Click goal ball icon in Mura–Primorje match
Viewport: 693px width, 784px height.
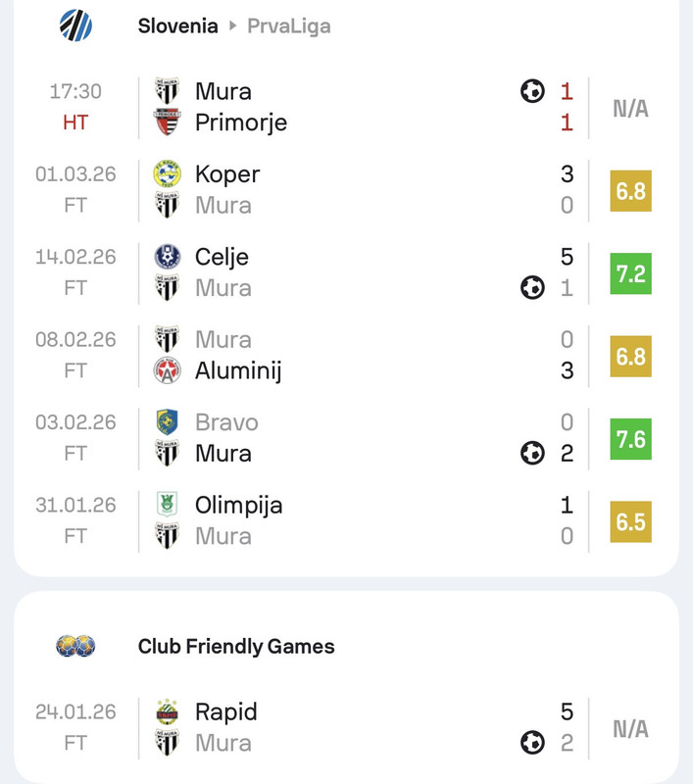(532, 91)
